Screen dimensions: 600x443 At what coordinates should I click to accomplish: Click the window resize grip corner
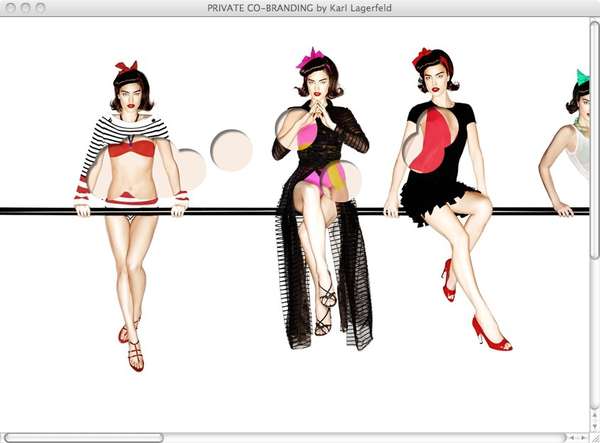click(x=595, y=438)
